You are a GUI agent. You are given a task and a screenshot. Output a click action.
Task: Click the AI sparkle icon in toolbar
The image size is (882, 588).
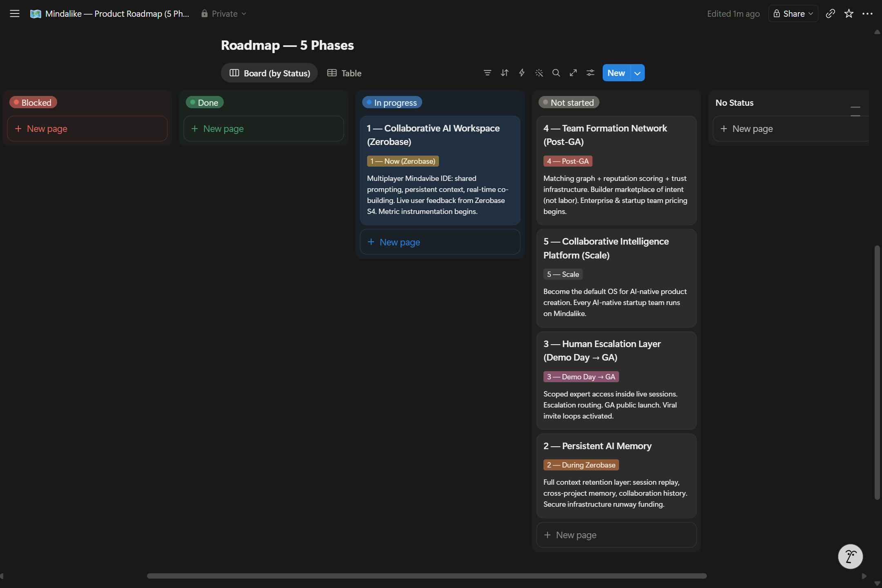tap(539, 73)
